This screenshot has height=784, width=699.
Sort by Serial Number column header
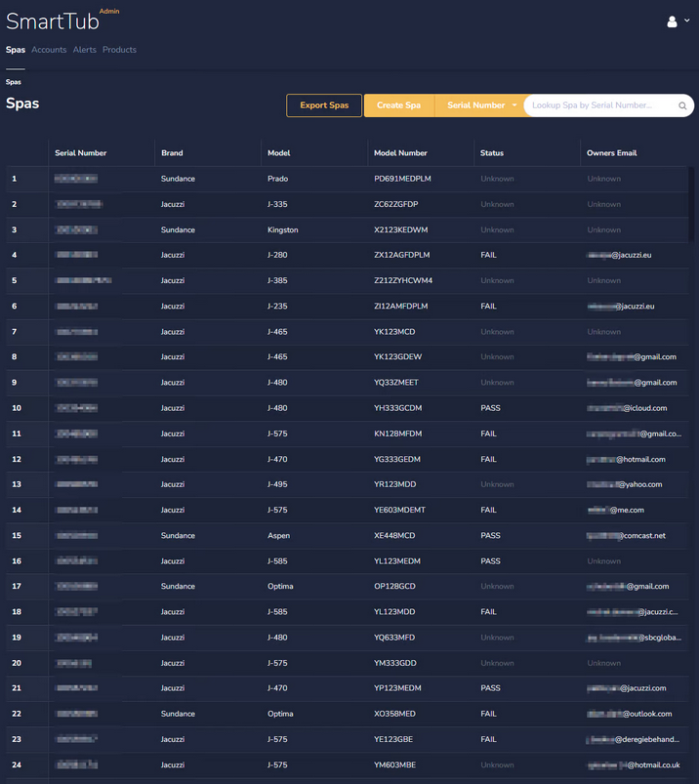point(80,153)
